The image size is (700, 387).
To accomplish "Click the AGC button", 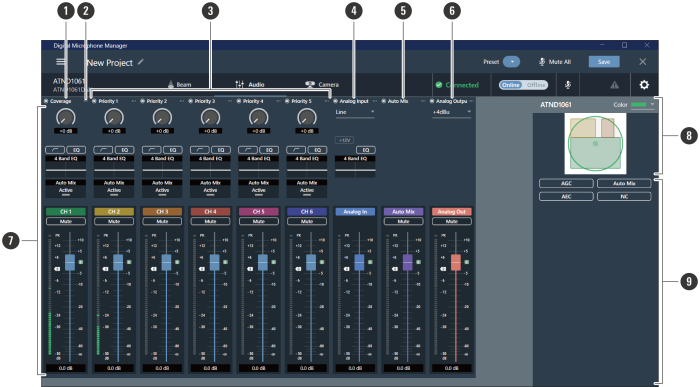I will pos(566,183).
